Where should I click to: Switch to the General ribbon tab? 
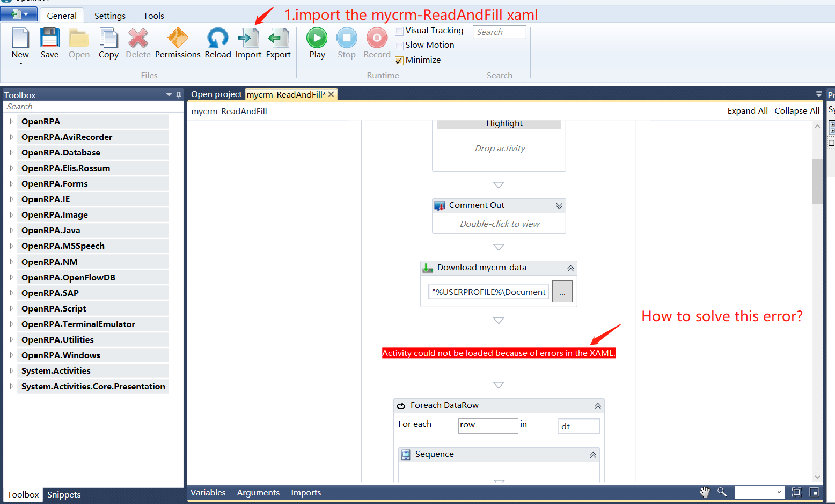click(x=62, y=16)
